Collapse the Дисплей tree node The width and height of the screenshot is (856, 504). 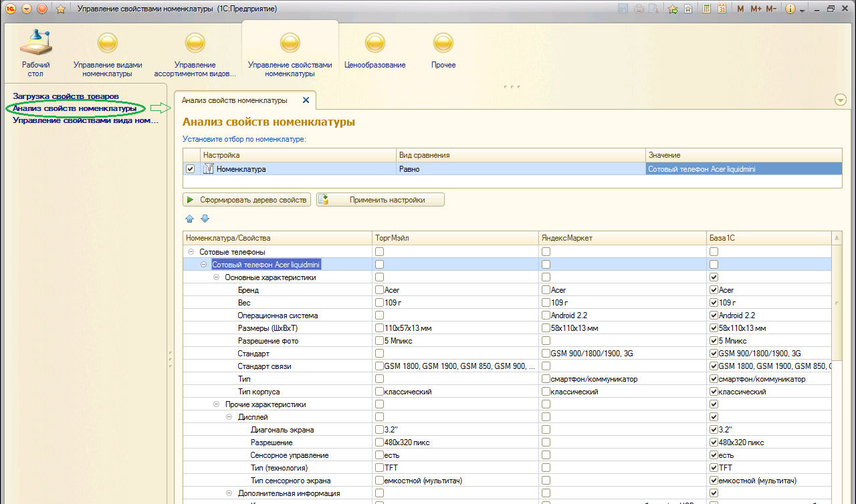click(229, 417)
